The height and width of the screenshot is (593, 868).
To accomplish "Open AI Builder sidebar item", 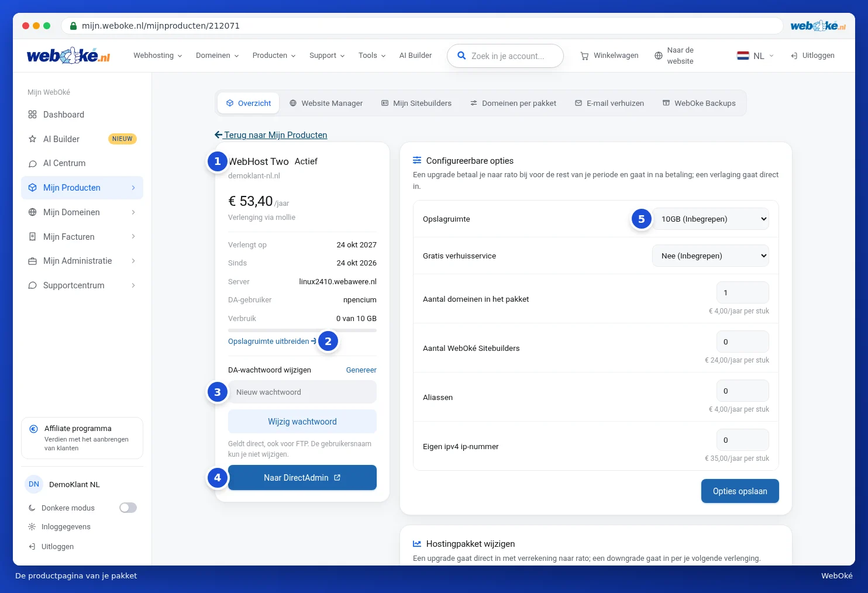I will (82, 139).
